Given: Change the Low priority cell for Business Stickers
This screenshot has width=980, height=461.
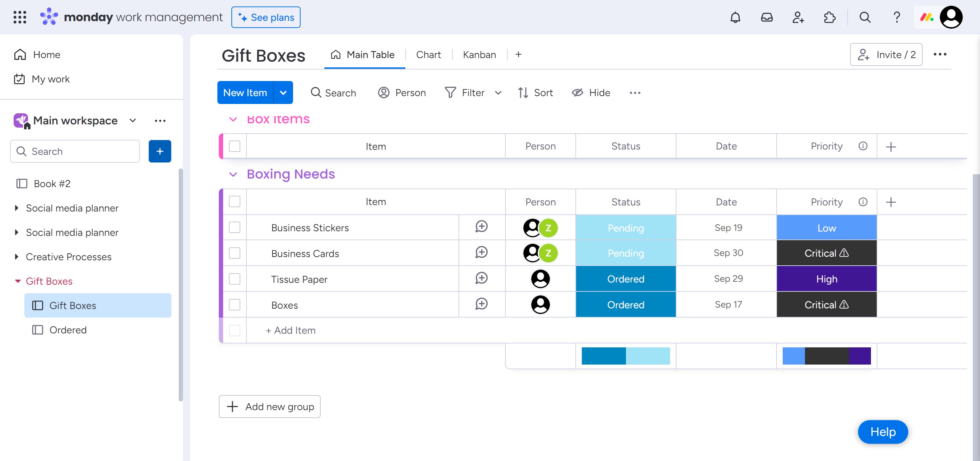Looking at the screenshot, I should point(826,228).
